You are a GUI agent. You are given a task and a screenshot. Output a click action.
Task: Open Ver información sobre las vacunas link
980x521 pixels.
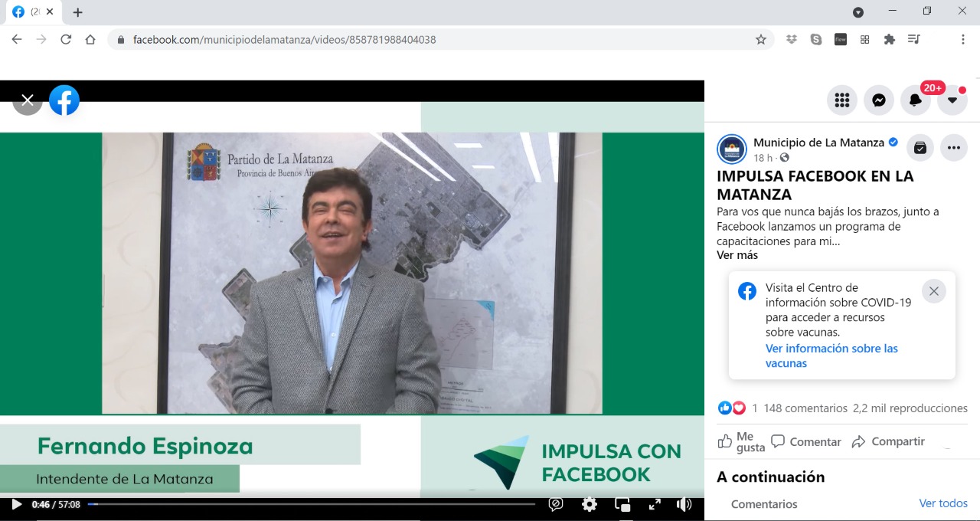[x=831, y=356]
